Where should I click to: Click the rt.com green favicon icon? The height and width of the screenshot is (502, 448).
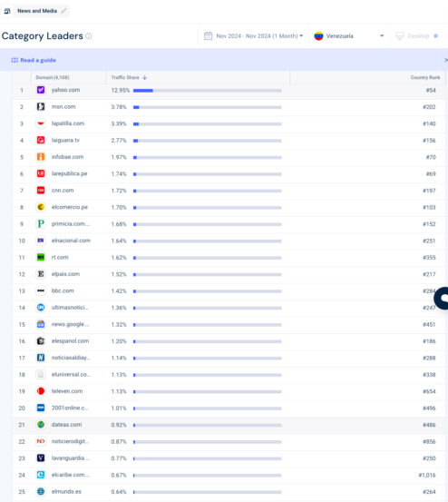(x=41, y=258)
